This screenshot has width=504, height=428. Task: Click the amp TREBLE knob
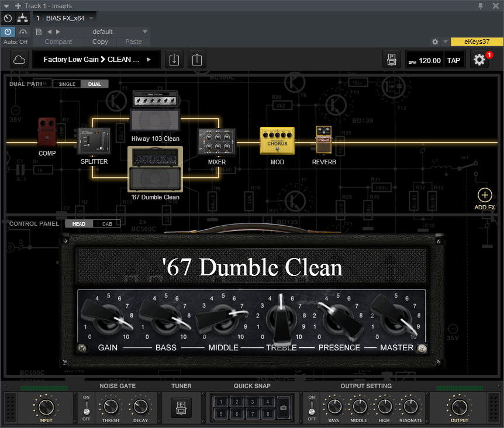pyautogui.click(x=282, y=318)
